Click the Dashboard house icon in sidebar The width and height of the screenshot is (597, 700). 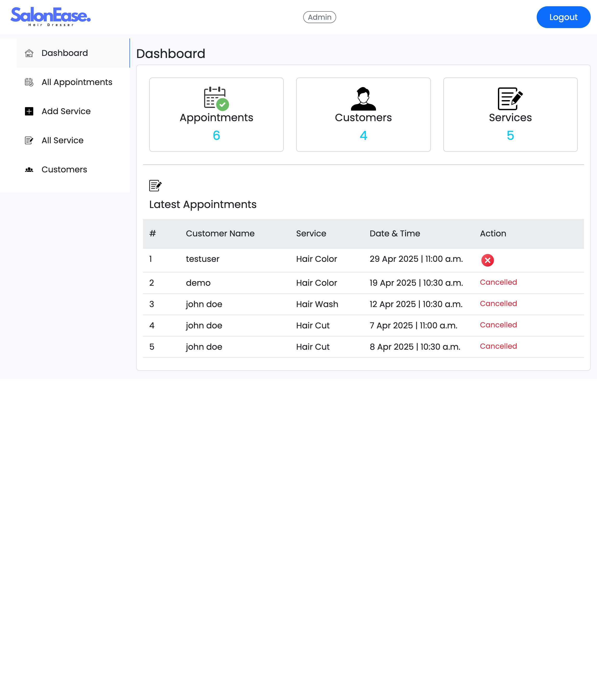click(x=29, y=53)
